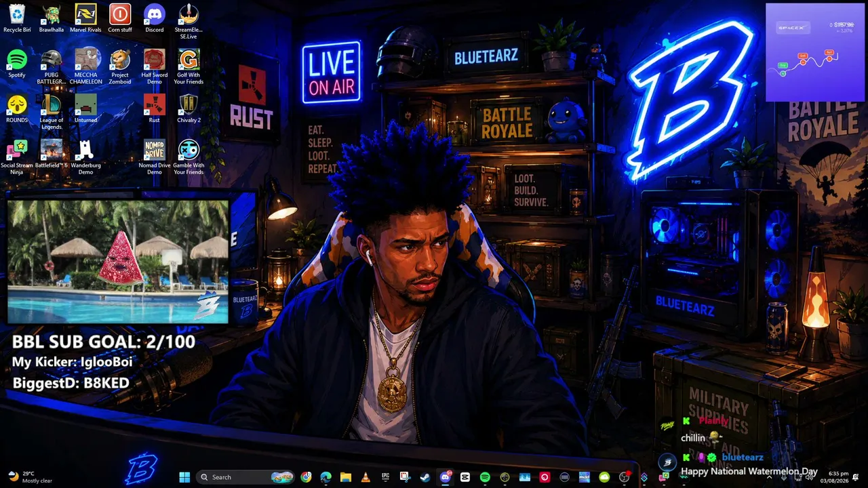The height and width of the screenshot is (488, 868).
Task: Select the MECCHA CHAMELEON shortcut
Action: coord(85,66)
